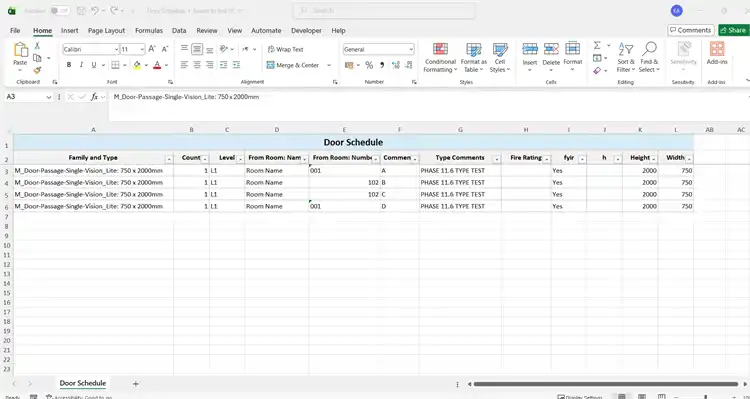The height and width of the screenshot is (399, 750).
Task: Click the Comments button
Action: [690, 30]
